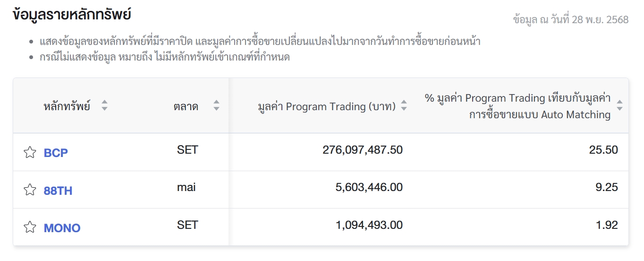Click sort arrows beside มูลค่า Program Trading (บาท)
The image size is (644, 261).
coord(404,106)
